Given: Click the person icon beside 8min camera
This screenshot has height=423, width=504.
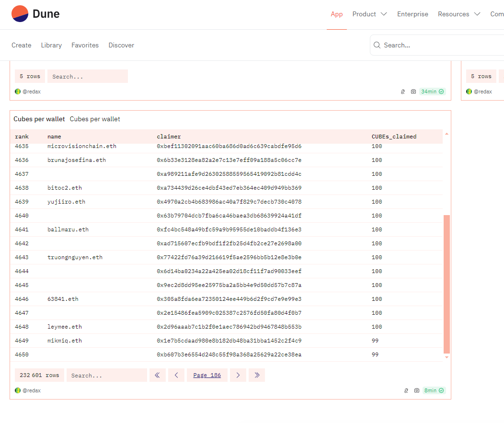Looking at the screenshot, I should [406, 390].
